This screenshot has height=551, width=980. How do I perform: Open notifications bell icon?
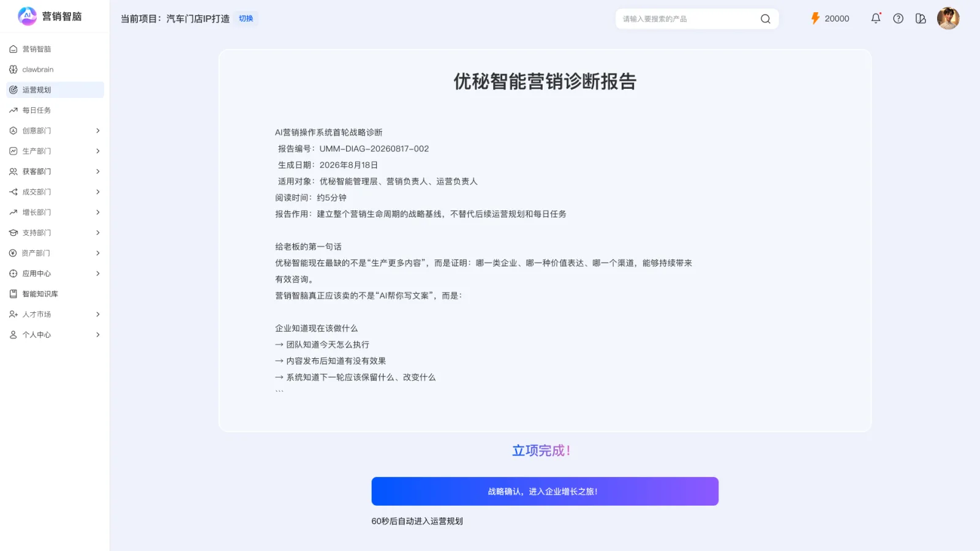[876, 18]
